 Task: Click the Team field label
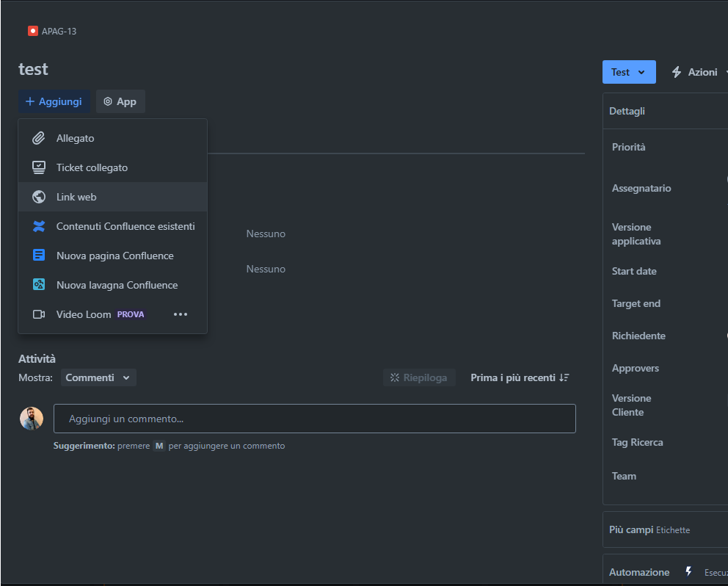point(624,476)
